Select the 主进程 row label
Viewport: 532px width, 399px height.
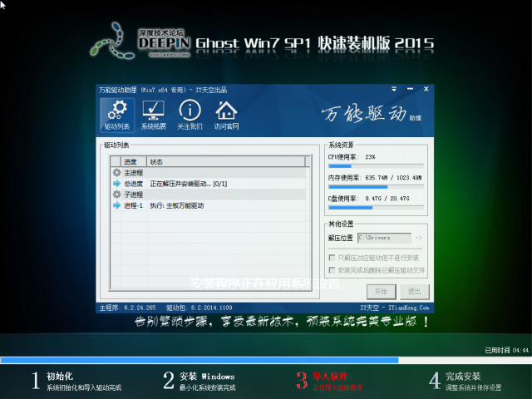(133, 173)
